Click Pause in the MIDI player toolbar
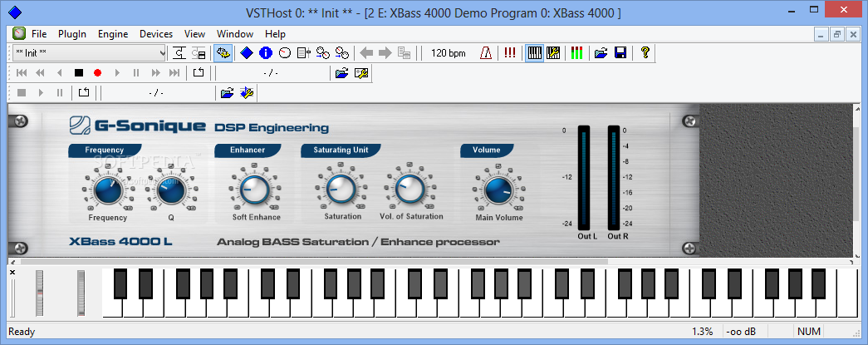The width and height of the screenshot is (868, 345). pyautogui.click(x=136, y=72)
